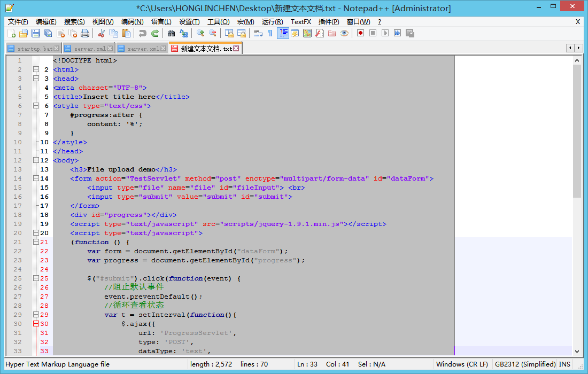Click the tab bar scroll-left arrow
Viewport: 588px width, 374px height.
coord(570,48)
